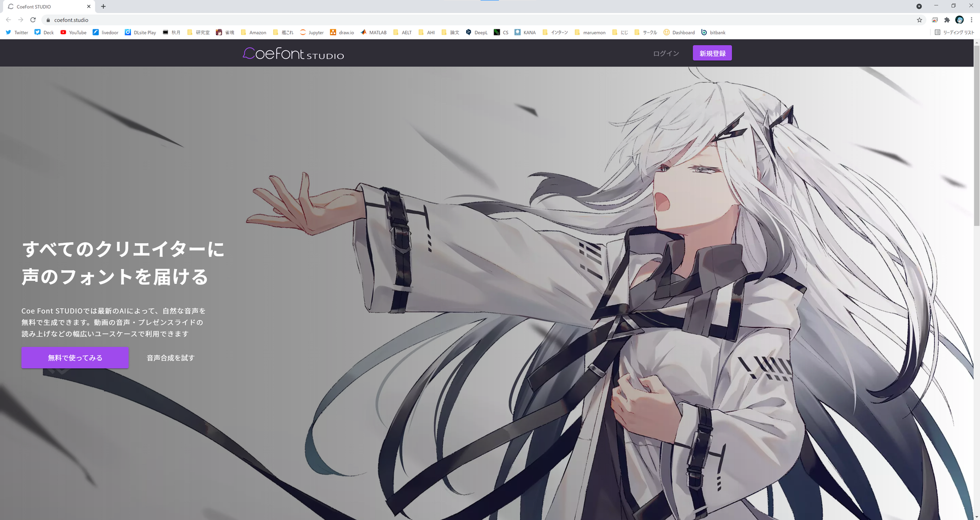
Task: Expand the AELT bookmark folder
Action: click(x=402, y=32)
